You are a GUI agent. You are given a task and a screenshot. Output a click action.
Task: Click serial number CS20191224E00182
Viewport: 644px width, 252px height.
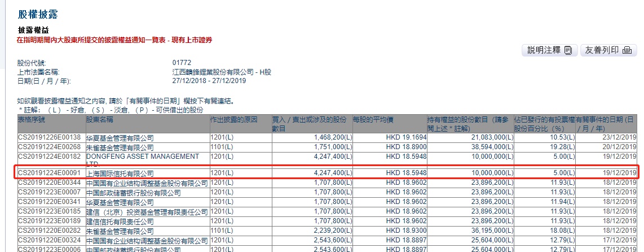click(x=49, y=157)
